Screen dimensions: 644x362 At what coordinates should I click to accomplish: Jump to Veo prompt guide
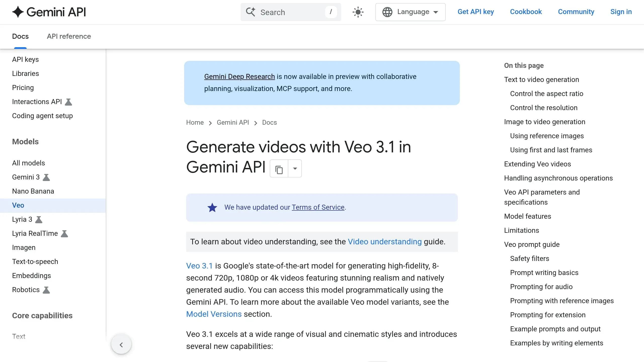532,245
